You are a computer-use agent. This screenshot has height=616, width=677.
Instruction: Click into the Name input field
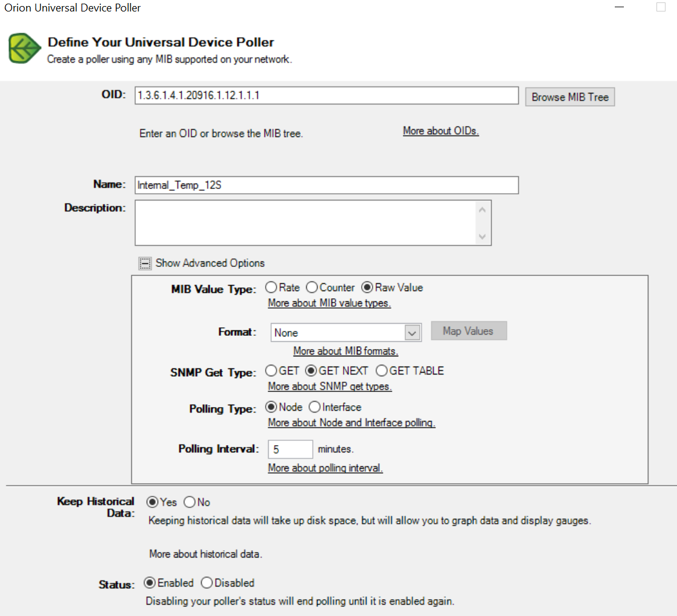point(326,185)
